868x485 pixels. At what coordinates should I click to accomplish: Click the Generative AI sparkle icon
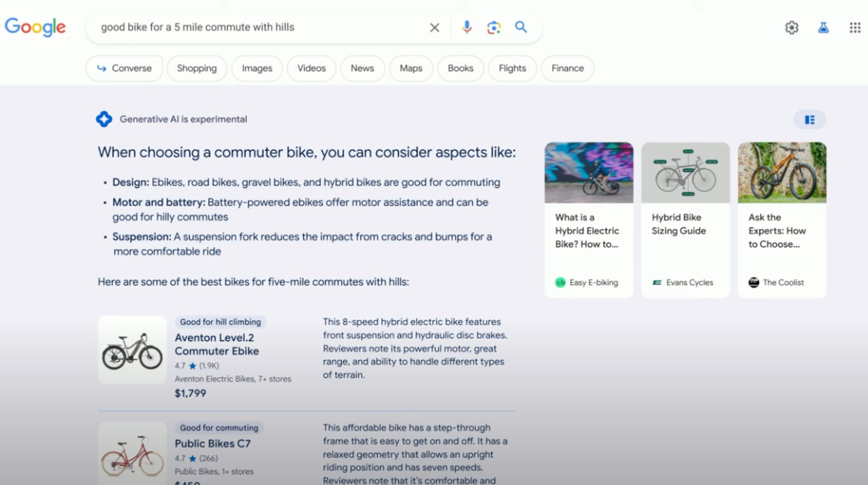coord(103,119)
